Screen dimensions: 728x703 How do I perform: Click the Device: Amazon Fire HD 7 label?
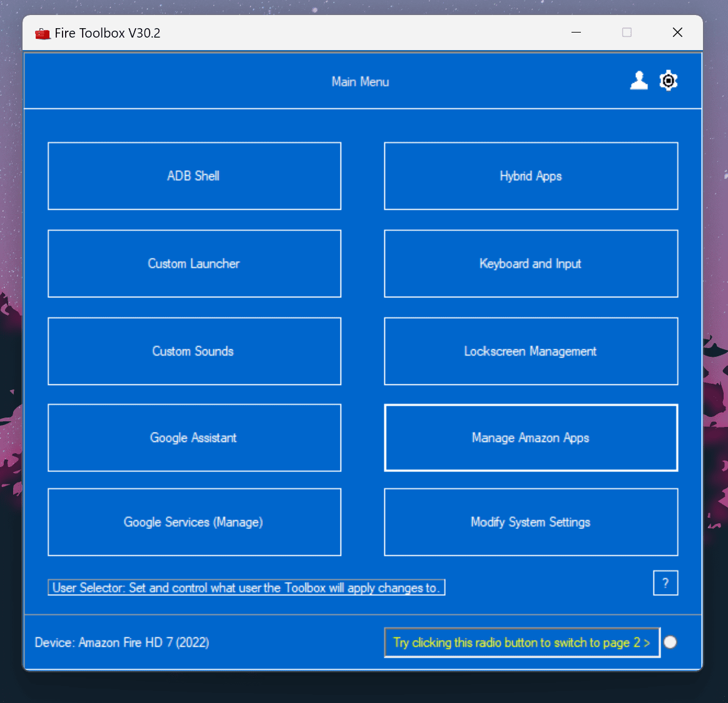[x=122, y=643]
